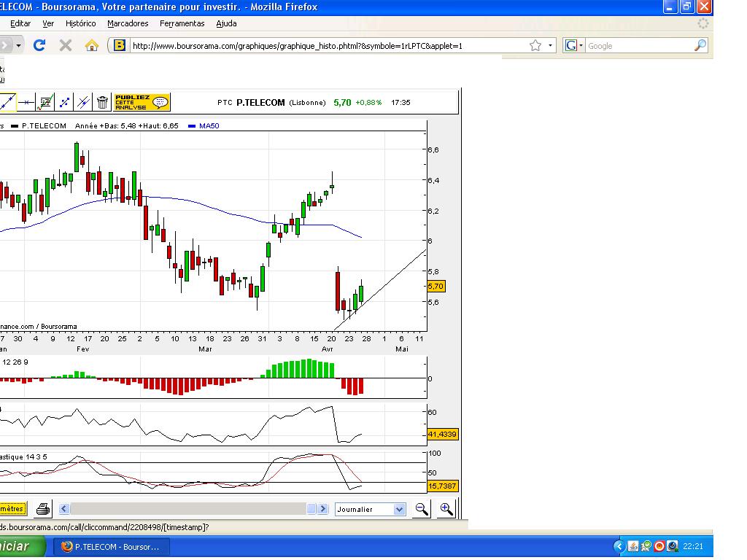Go to the browser home page icon
This screenshot has height=560, width=747.
[x=91, y=45]
